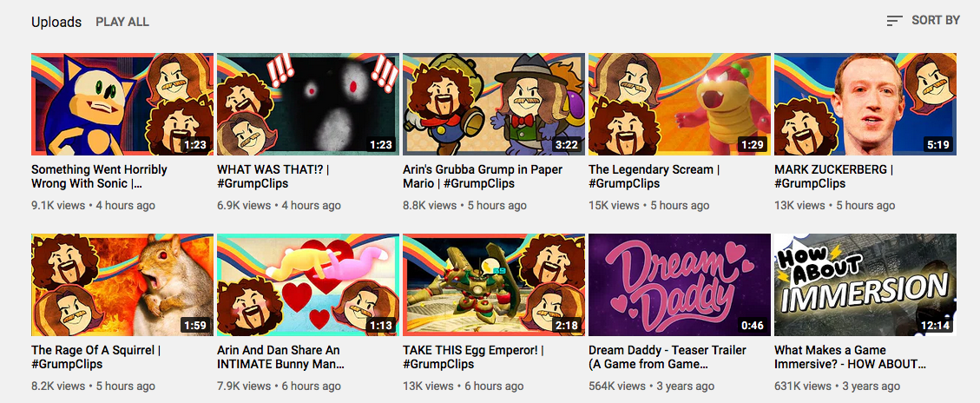Viewport: 980px width, 403px height.
Task: Open the Bunny Man video thumbnail
Action: (x=308, y=285)
